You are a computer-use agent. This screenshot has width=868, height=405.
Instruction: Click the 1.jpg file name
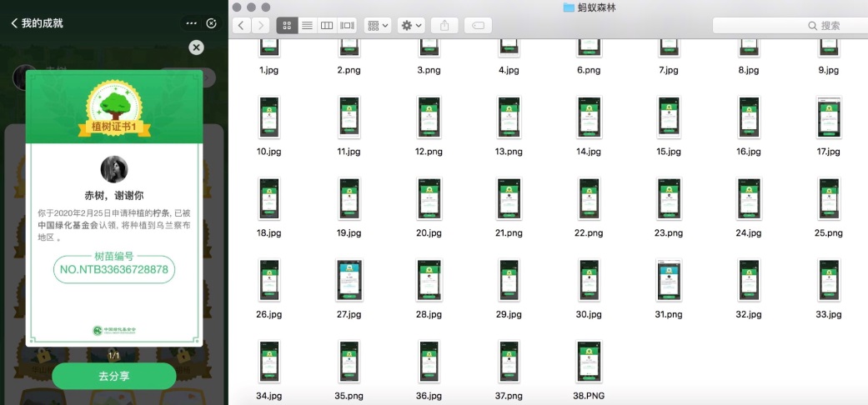(269, 70)
